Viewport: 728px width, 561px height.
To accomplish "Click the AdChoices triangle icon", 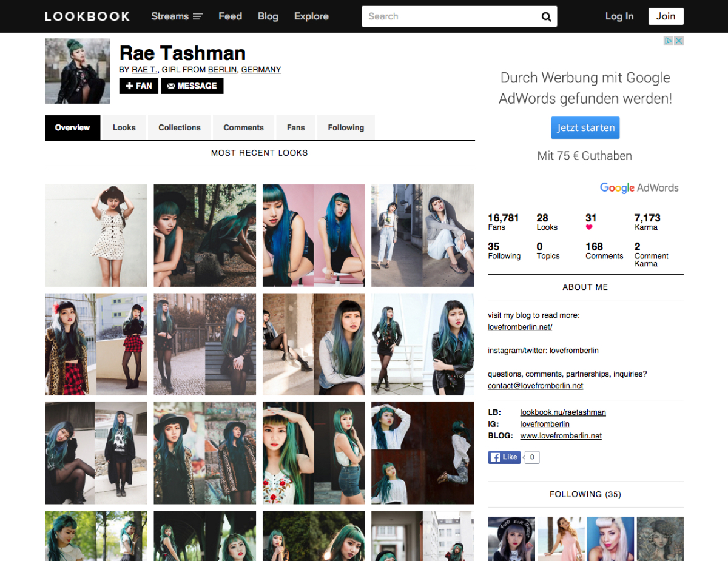I will coord(669,41).
